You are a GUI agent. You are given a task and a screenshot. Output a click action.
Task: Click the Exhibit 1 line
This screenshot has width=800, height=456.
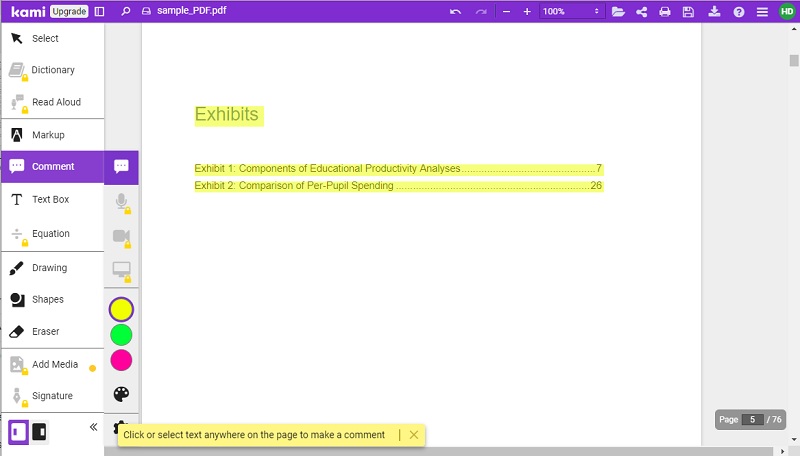pos(398,169)
